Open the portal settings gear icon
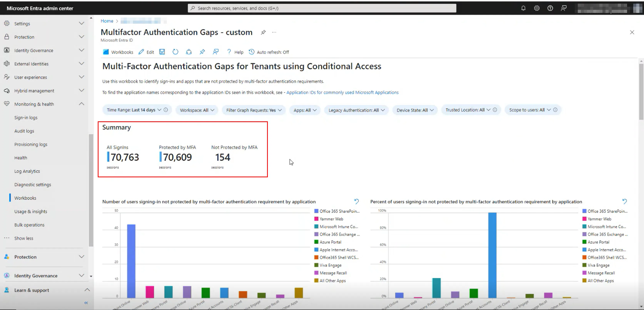Image resolution: width=644 pixels, height=310 pixels. (x=537, y=8)
